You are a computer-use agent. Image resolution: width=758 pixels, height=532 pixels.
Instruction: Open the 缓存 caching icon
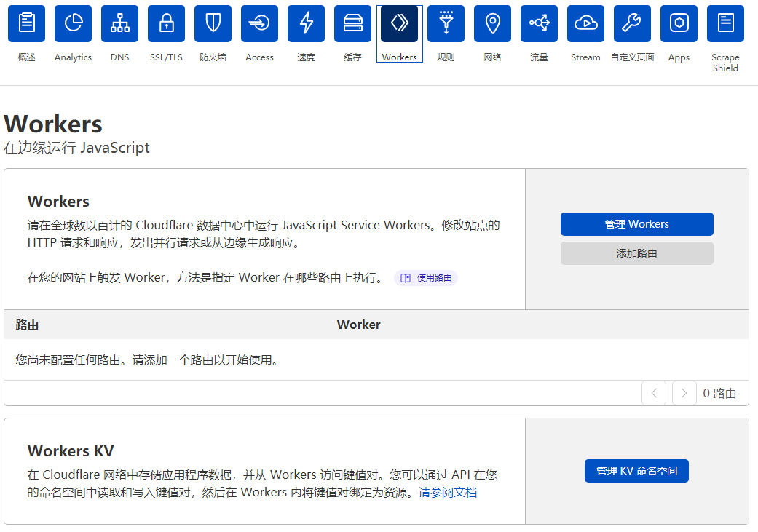(353, 23)
